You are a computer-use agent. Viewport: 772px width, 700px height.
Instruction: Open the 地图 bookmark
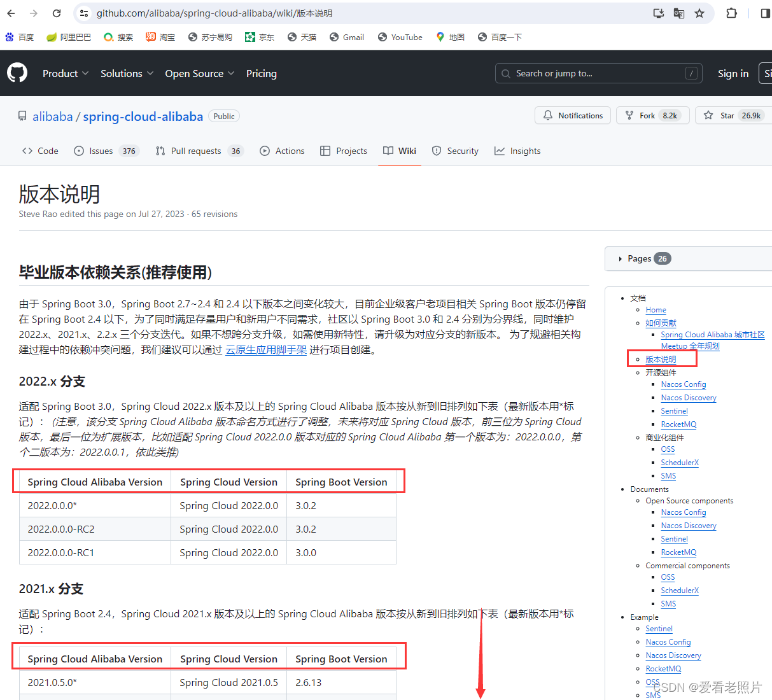450,37
